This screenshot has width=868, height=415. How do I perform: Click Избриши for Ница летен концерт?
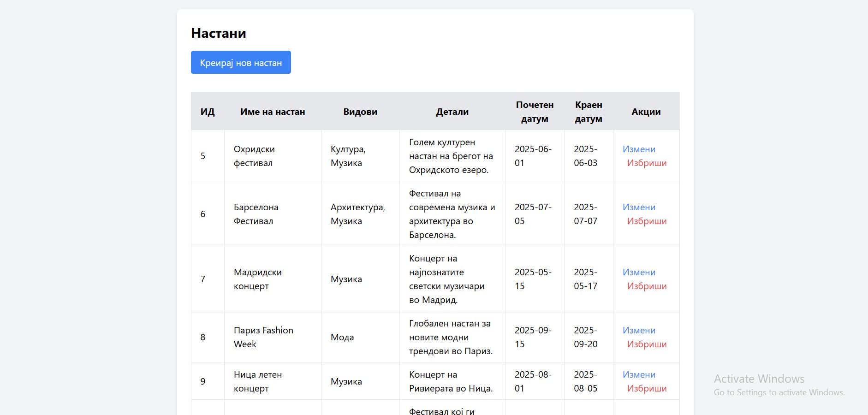click(647, 388)
